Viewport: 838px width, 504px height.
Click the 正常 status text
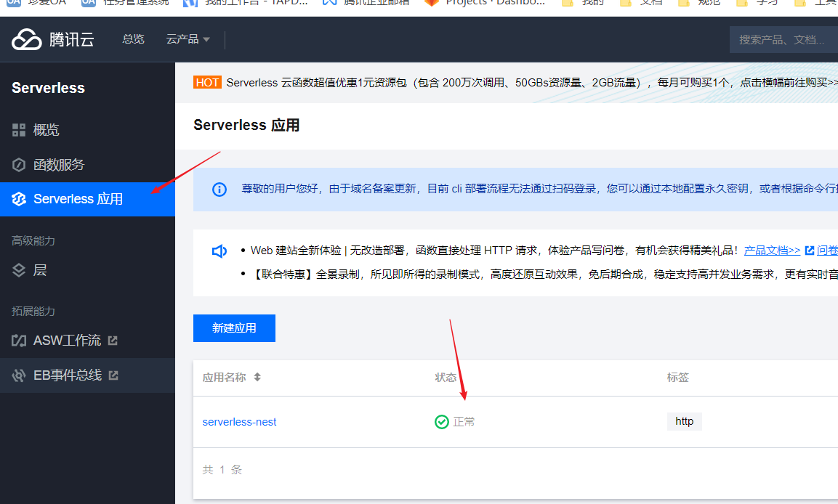[x=464, y=422]
